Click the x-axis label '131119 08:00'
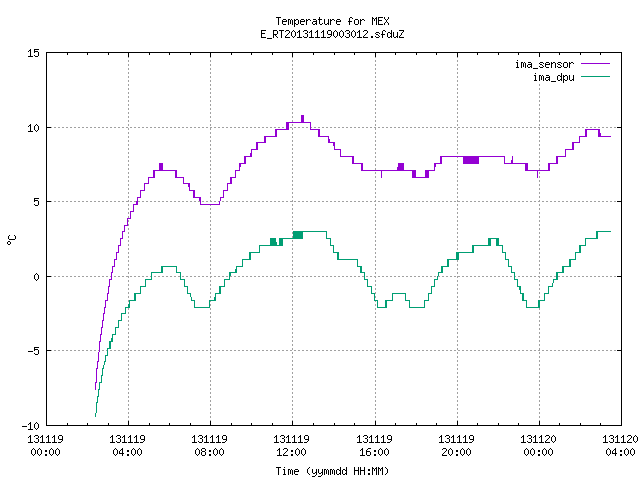The width and height of the screenshot is (640, 480). (209, 446)
